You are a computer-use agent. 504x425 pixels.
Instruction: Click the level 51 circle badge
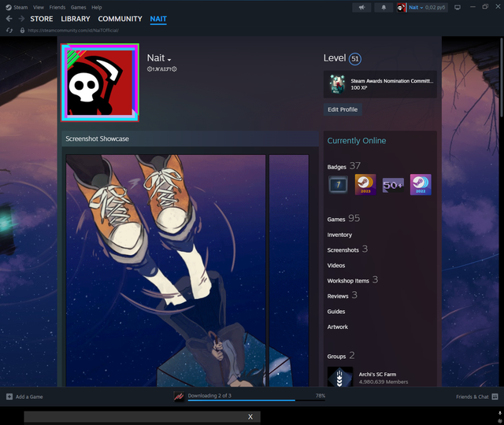point(355,59)
